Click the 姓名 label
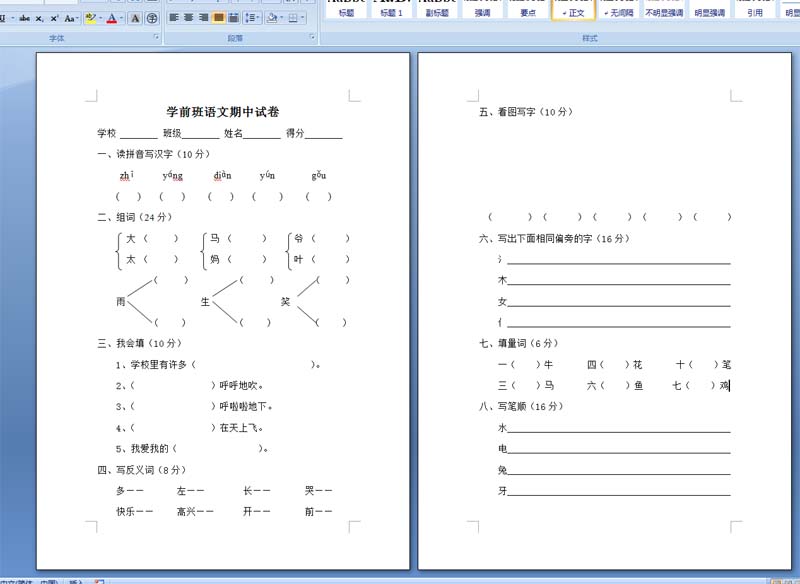Image resolution: width=800 pixels, height=584 pixels. [233, 133]
